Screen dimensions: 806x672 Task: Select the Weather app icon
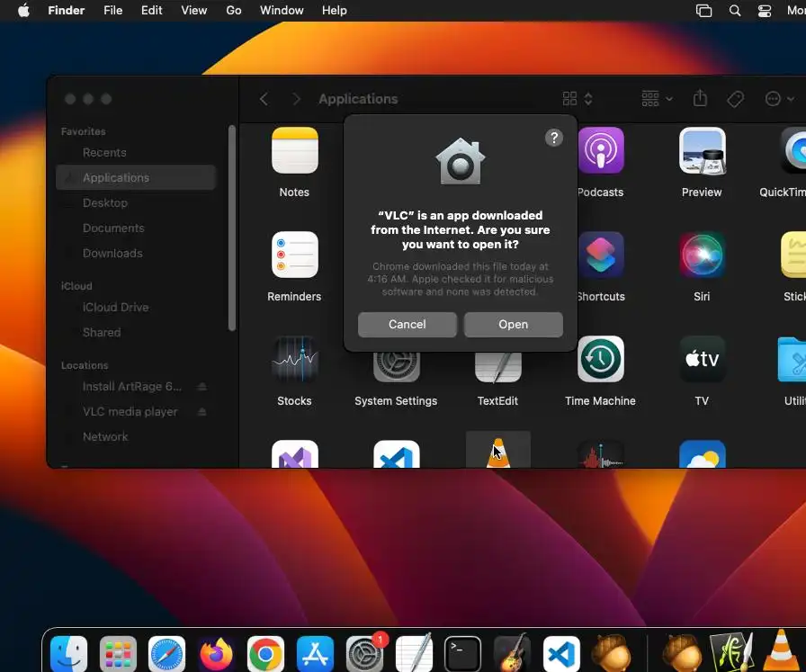click(x=703, y=454)
